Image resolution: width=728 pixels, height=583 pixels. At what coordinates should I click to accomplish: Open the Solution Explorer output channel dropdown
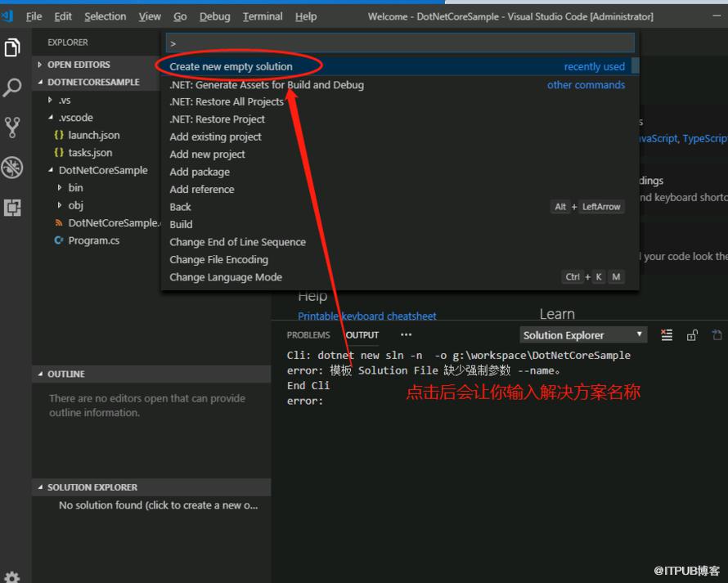(x=583, y=335)
